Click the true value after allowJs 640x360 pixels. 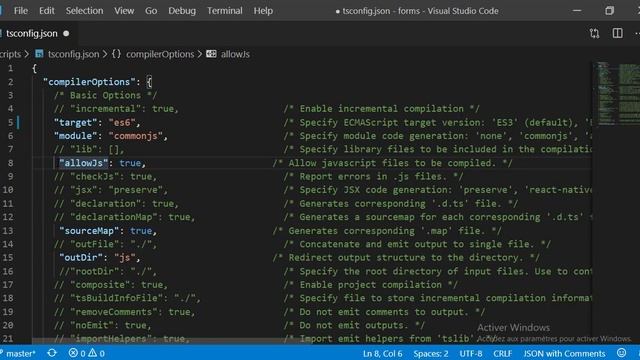pos(130,163)
